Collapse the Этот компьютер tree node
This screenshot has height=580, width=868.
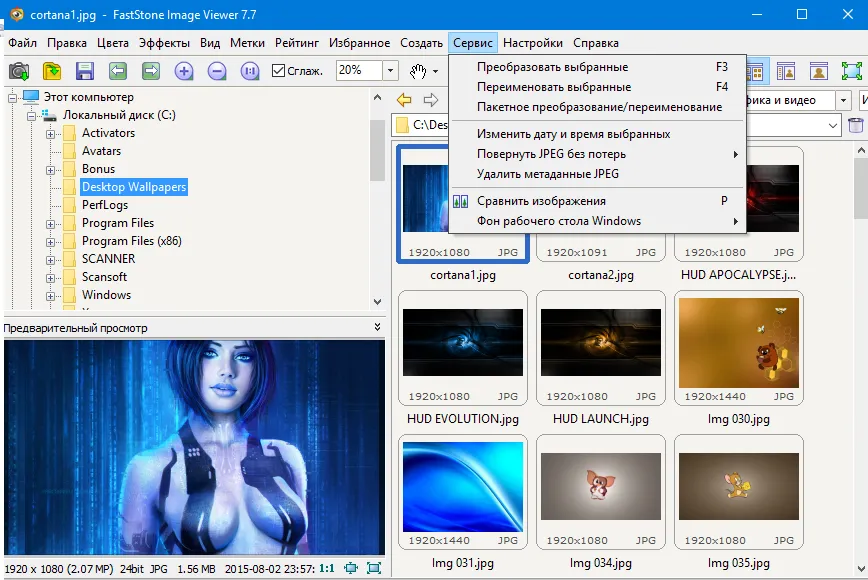12,98
